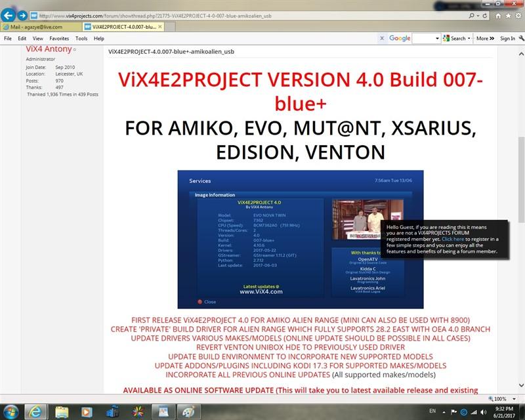The image size is (525, 420).
Task: Click the 'REVERT VENTON UNIBOX HDE' changelog line
Action: [x=301, y=347]
